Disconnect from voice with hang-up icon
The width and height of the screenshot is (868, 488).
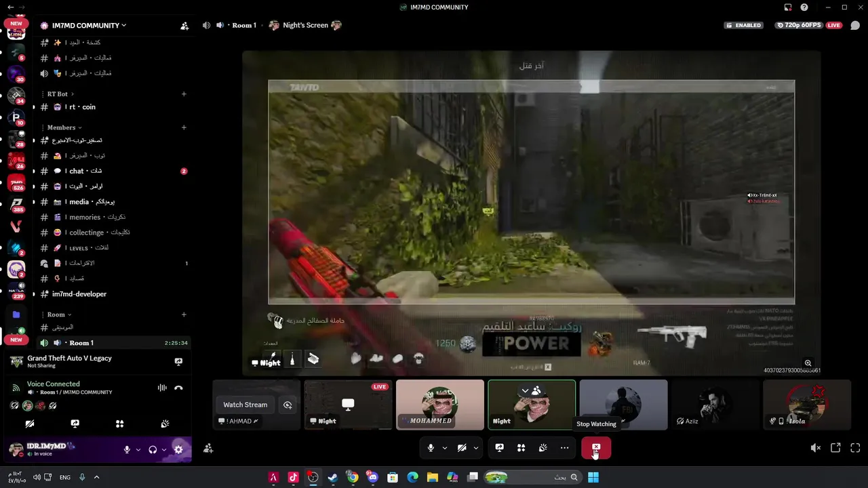178,388
